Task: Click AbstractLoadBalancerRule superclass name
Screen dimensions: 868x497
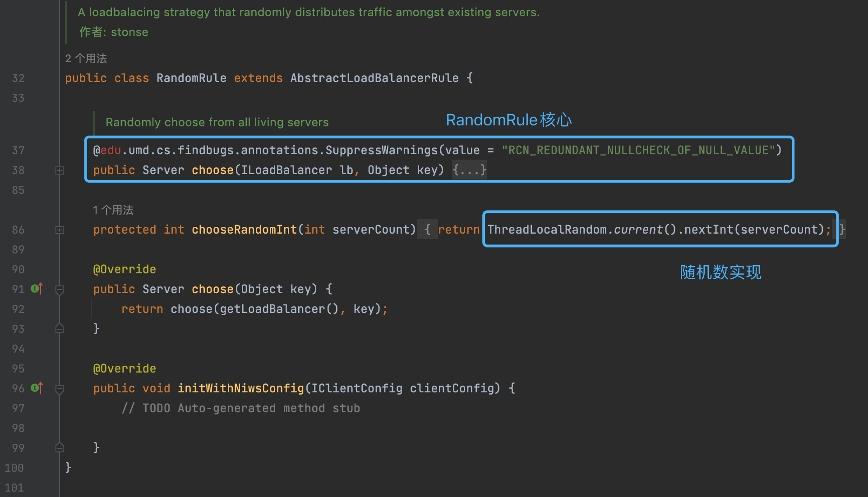Action: [x=374, y=78]
